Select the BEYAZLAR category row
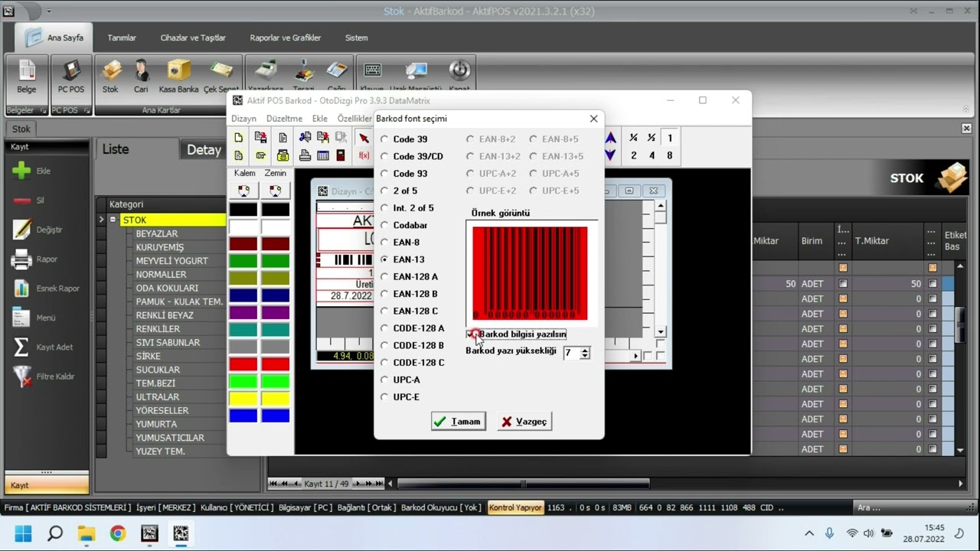Screen dimensions: 980x551 tap(157, 233)
